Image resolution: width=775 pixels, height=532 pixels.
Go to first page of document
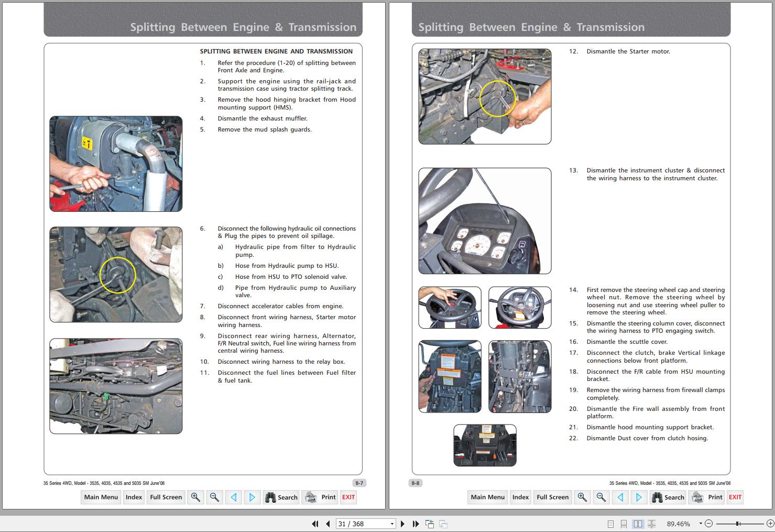315,524
